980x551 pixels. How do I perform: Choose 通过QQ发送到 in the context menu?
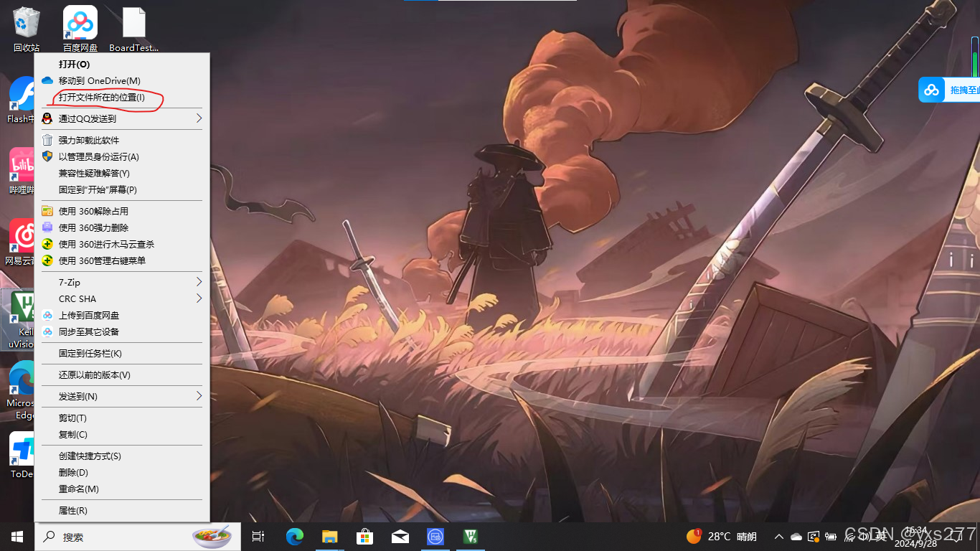click(122, 119)
